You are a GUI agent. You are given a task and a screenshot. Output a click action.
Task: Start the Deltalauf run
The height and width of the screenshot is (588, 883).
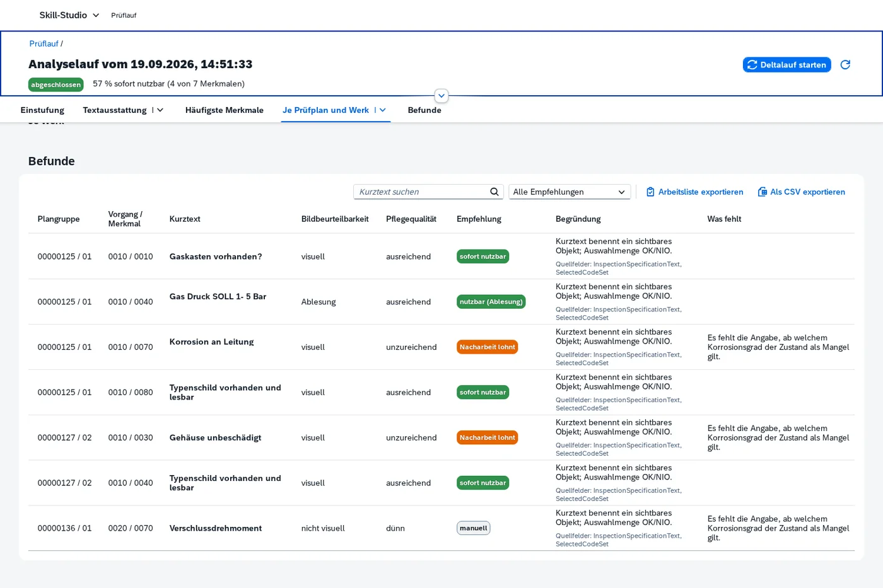[787, 64]
